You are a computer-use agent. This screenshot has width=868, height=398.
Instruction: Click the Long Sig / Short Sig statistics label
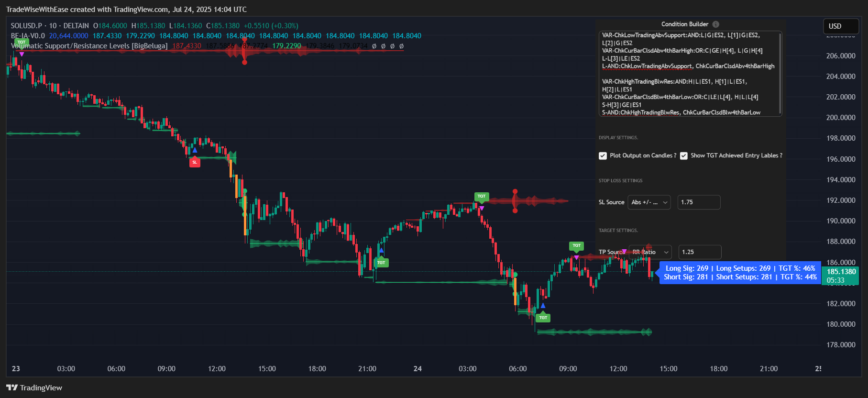tap(740, 273)
